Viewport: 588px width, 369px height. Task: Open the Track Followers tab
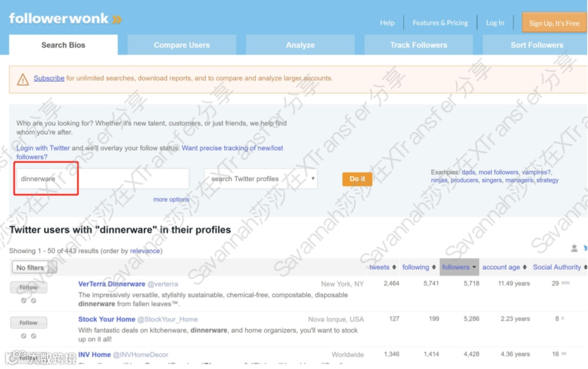click(x=419, y=45)
